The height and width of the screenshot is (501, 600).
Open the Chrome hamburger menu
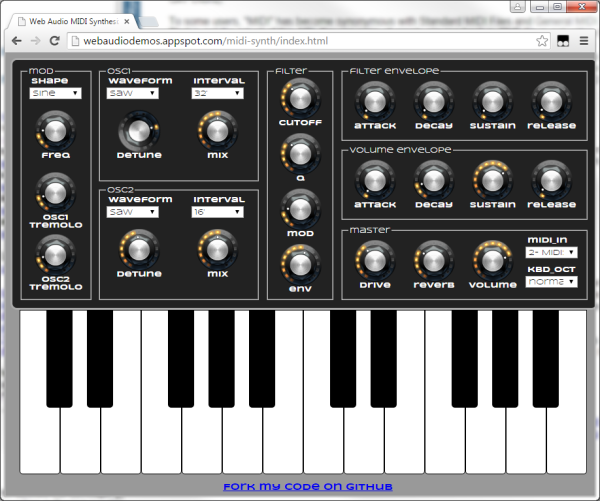tap(584, 41)
